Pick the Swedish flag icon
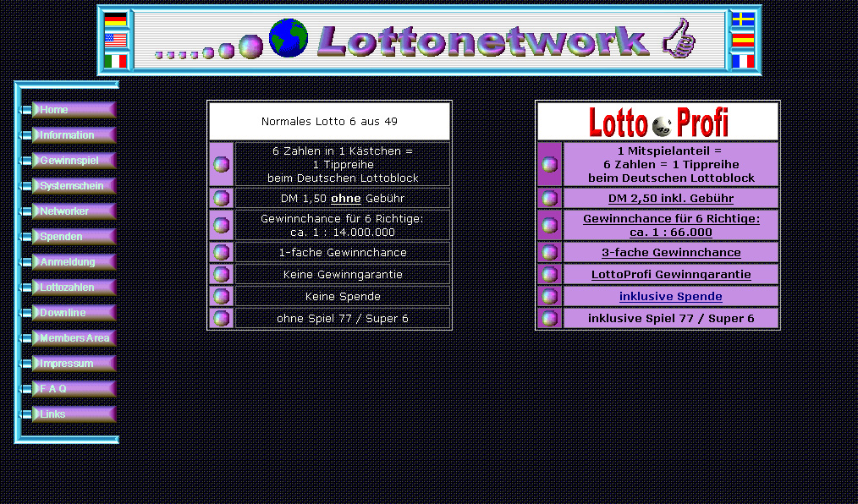 click(x=743, y=19)
